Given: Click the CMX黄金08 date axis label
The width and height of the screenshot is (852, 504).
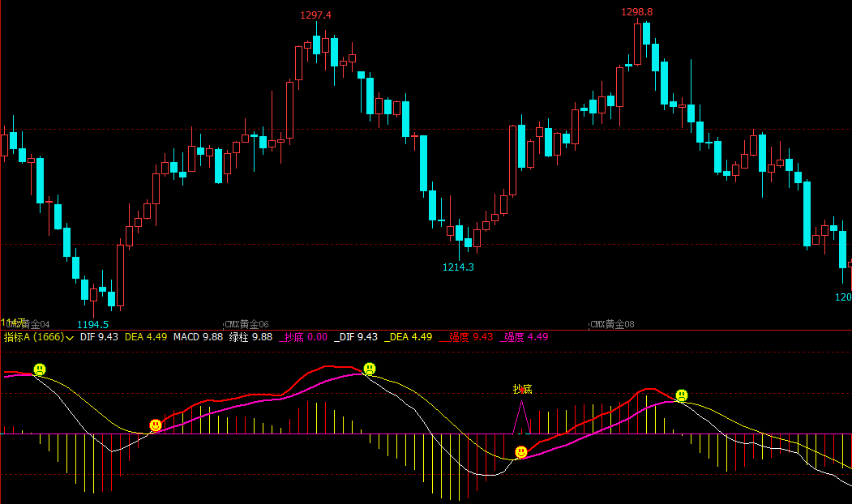Looking at the screenshot, I should click(612, 324).
